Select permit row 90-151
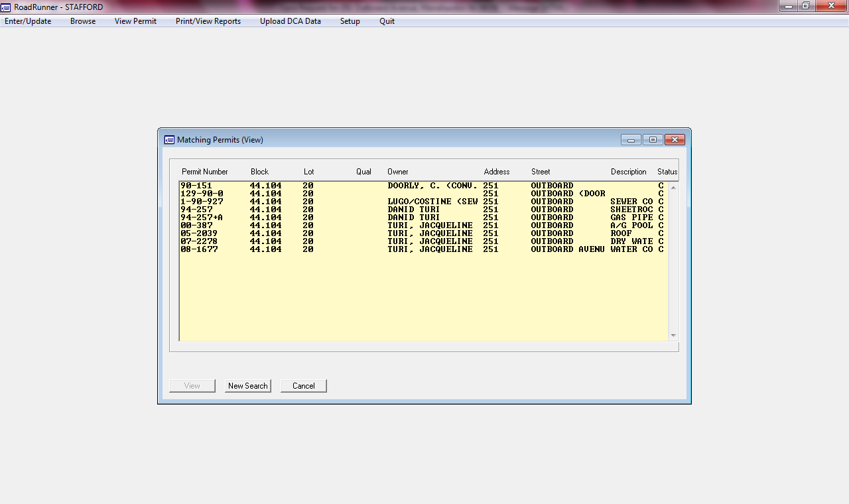Viewport: 849px width, 504px height. pyautogui.click(x=423, y=186)
